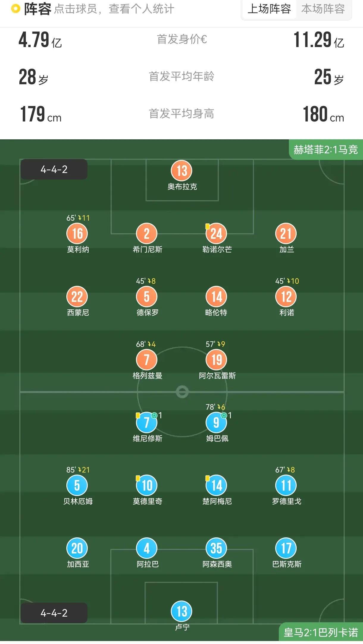Open player 10 莫德里奇 icon
Viewport: 363px width, 644px height.
146,485
